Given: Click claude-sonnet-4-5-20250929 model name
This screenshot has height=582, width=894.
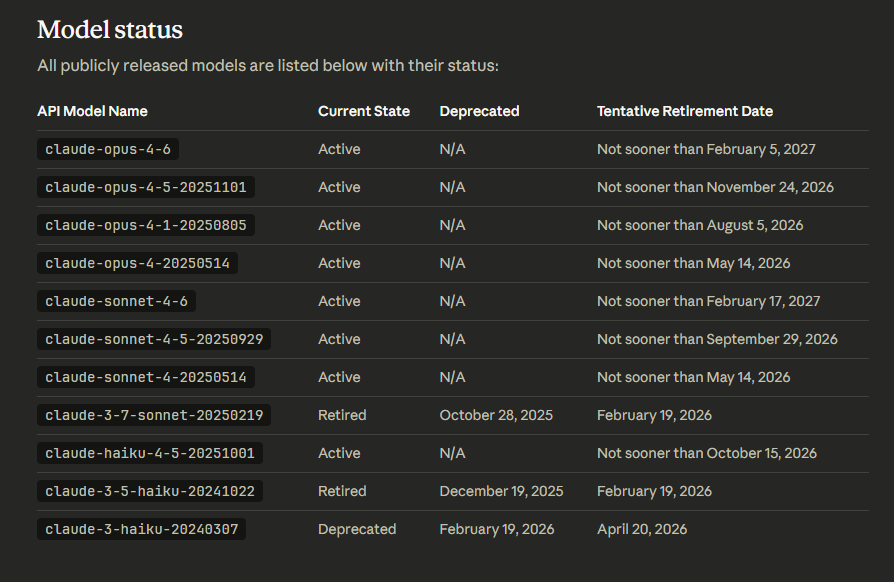Looking at the screenshot, I should [154, 339].
